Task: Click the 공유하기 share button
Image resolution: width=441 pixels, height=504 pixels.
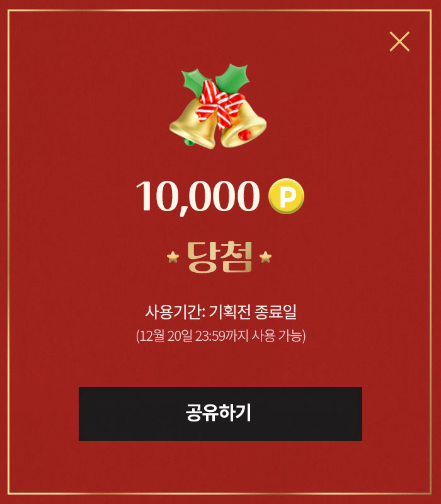Action: pos(220,414)
